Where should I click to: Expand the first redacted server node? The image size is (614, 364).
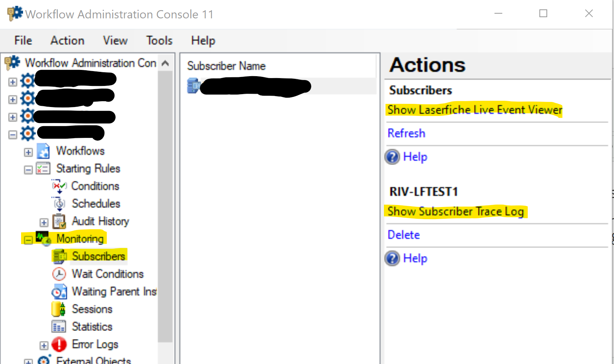pyautogui.click(x=12, y=82)
